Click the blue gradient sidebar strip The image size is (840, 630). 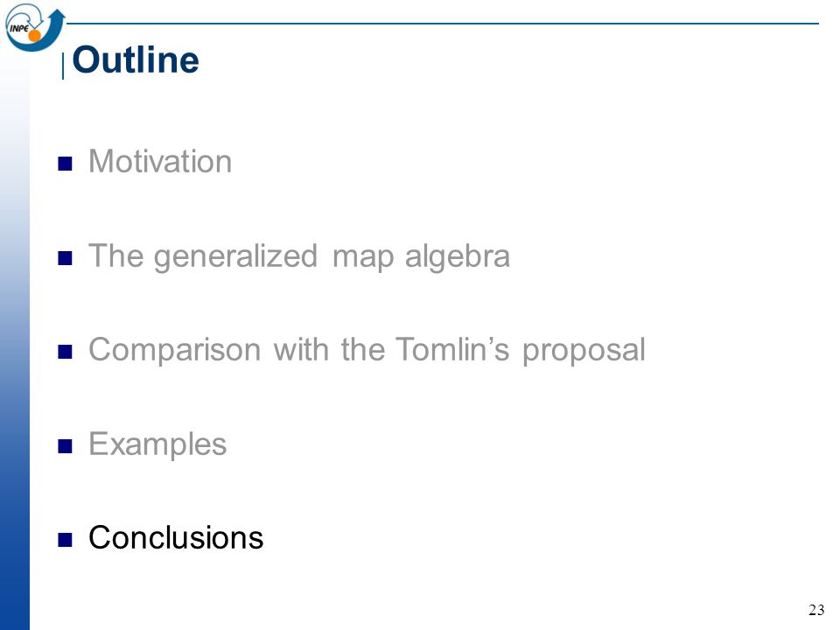tap(15, 343)
